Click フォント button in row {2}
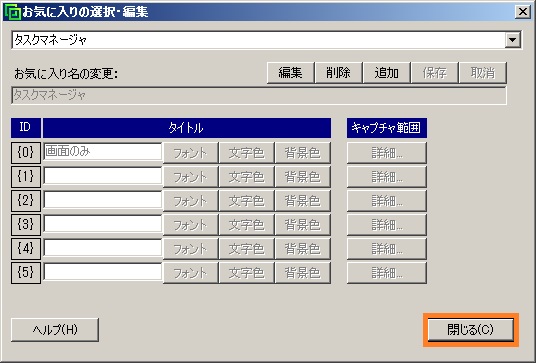 (x=190, y=201)
